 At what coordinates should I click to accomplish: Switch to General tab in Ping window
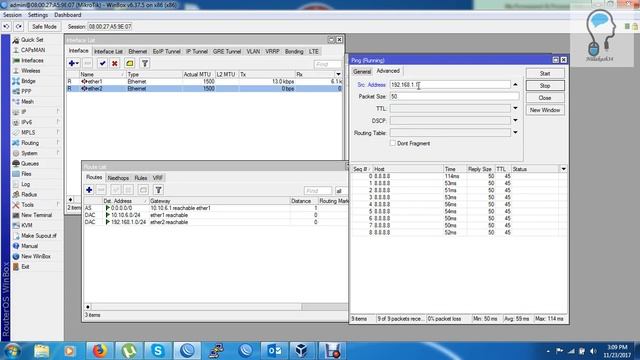pos(362,71)
